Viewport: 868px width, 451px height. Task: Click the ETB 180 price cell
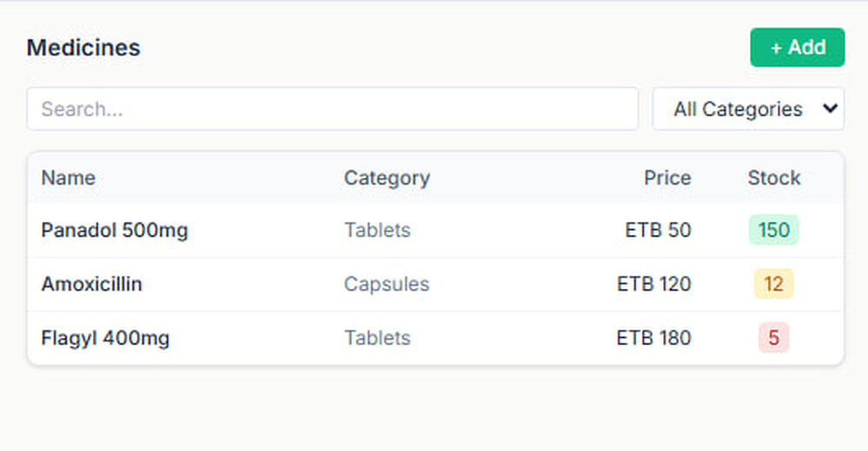click(654, 338)
